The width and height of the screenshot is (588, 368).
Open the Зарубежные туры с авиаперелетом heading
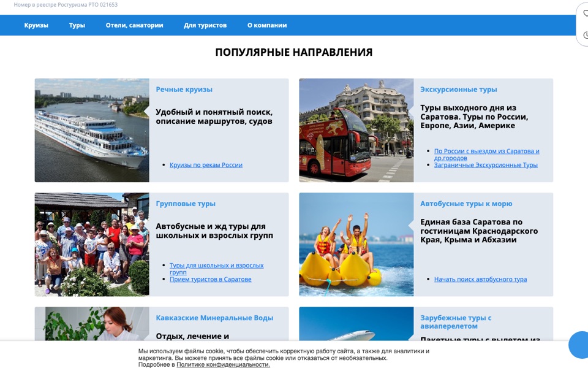pos(456,322)
